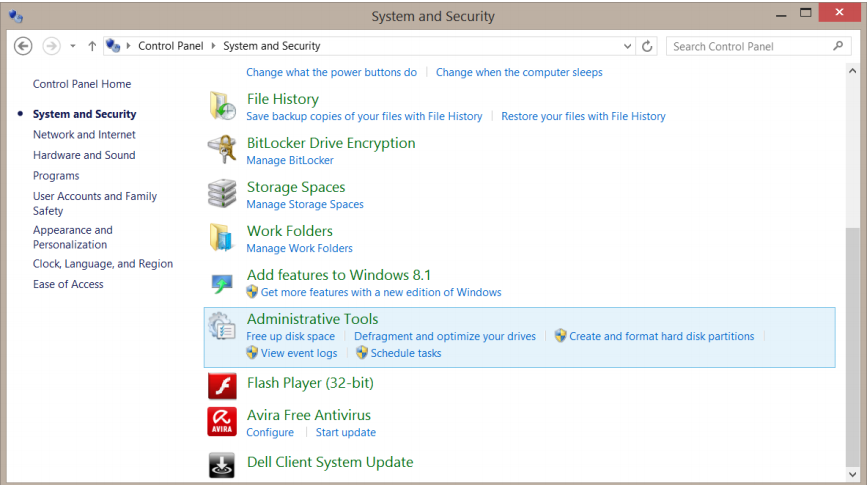The width and height of the screenshot is (867, 485).
Task: Click Schedule tasks link
Action: tap(406, 353)
